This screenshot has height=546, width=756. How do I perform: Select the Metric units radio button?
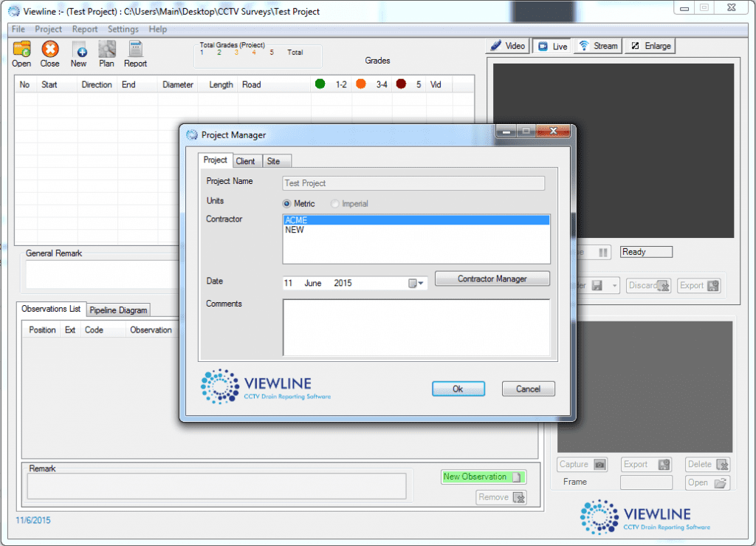pos(287,204)
